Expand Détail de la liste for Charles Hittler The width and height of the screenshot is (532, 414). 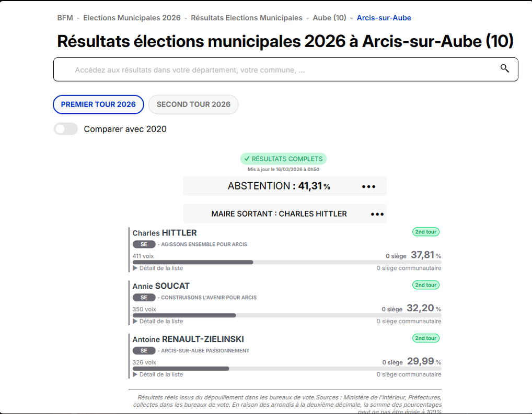click(x=158, y=268)
